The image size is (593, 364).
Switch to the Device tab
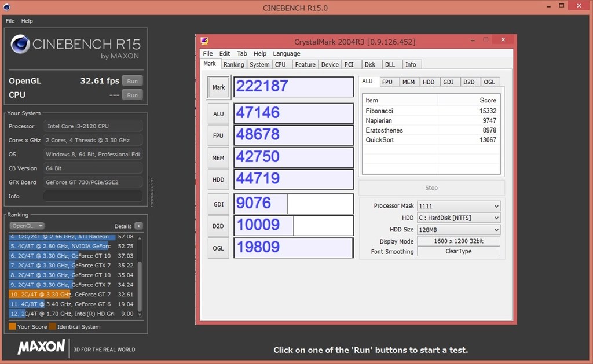click(x=330, y=65)
